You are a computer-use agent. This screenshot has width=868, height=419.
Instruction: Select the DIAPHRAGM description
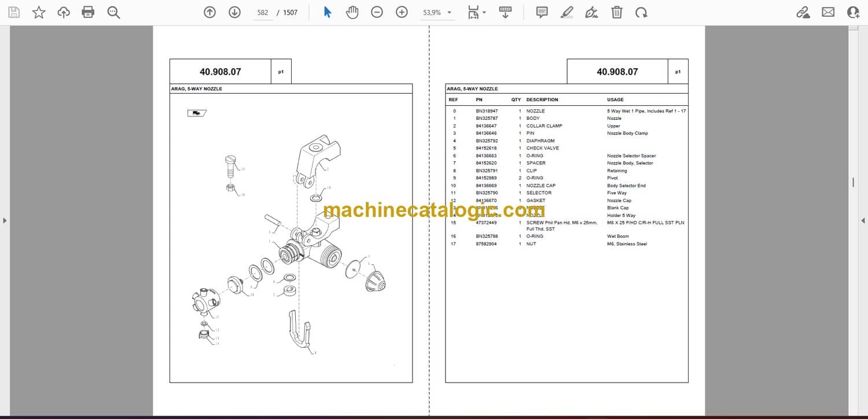[540, 141]
